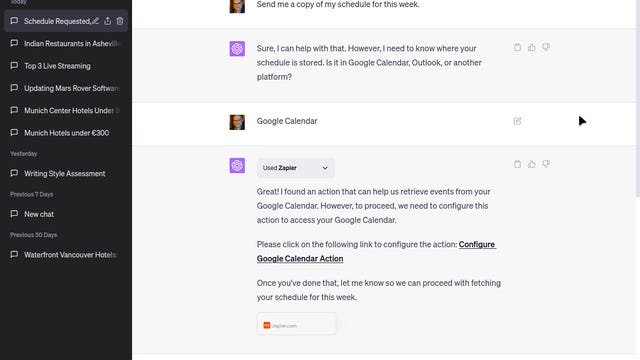Open Munich Center Hotels Under chat
This screenshot has height=360, width=640.
[x=66, y=110]
